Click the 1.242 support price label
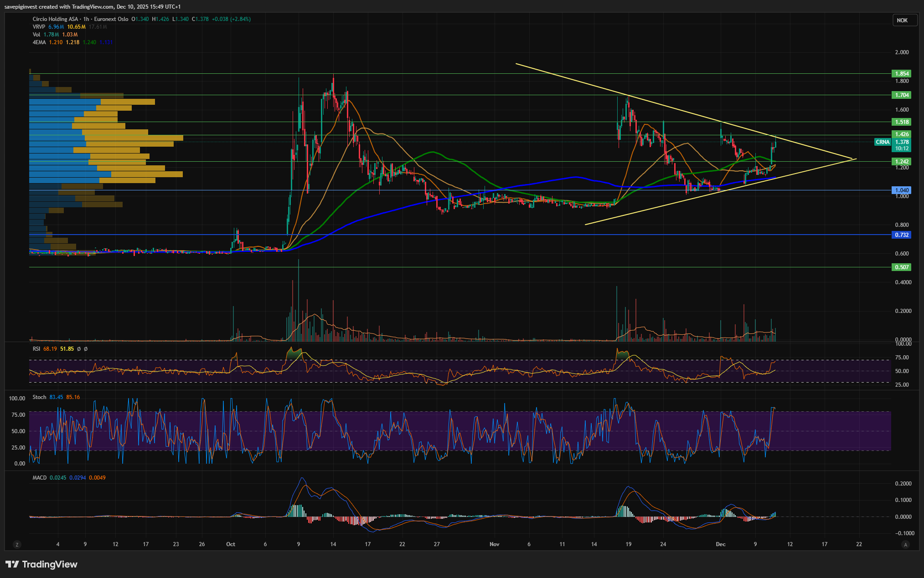The image size is (924, 578). pyautogui.click(x=902, y=162)
